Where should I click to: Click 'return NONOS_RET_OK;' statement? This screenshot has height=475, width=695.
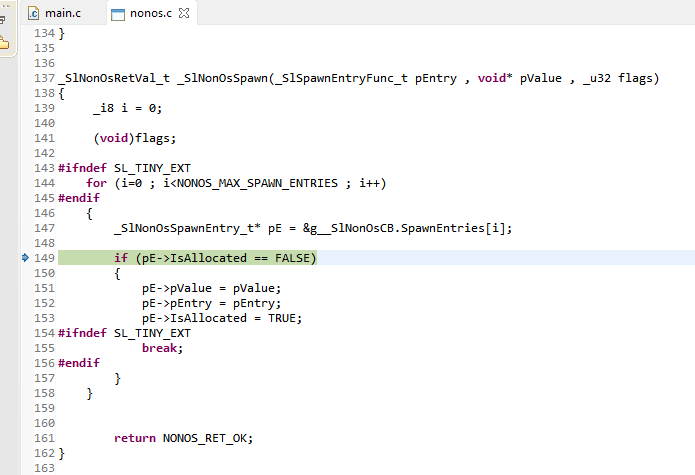[x=184, y=438]
